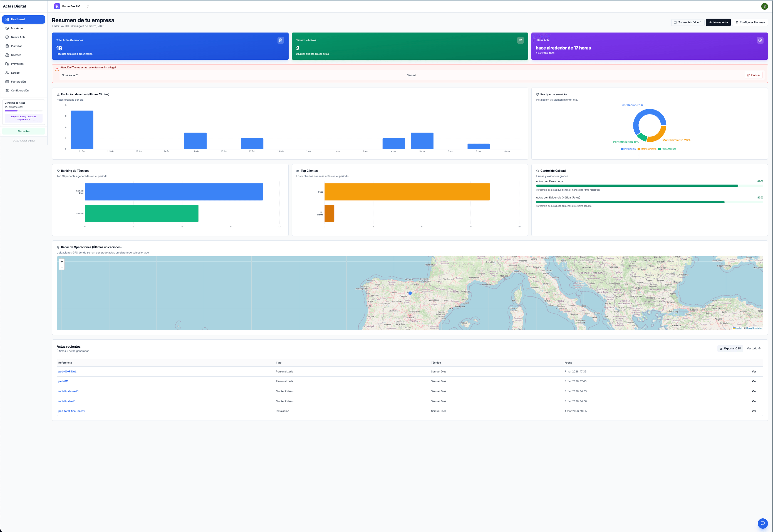This screenshot has height=532, width=773.
Task: Expand the KodexBox HQ organization switcher
Action: coord(87,6)
